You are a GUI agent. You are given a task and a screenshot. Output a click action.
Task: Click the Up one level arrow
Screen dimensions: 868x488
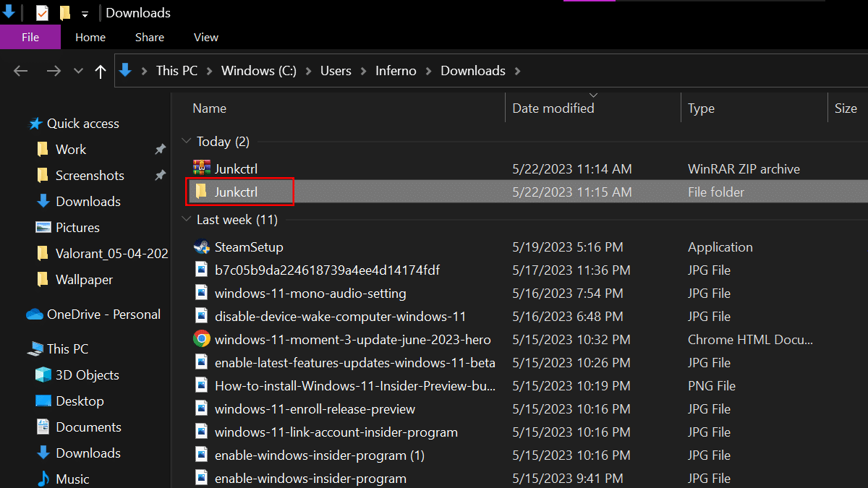click(x=101, y=71)
